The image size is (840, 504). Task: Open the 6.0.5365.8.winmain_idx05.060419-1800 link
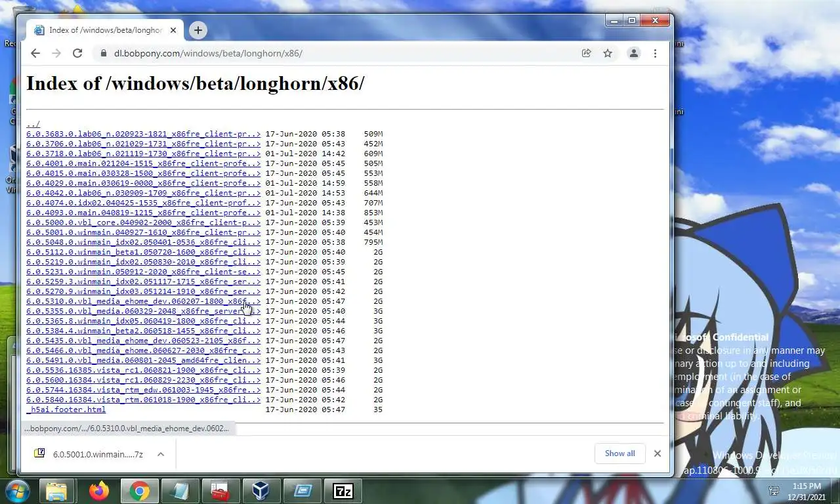click(143, 321)
